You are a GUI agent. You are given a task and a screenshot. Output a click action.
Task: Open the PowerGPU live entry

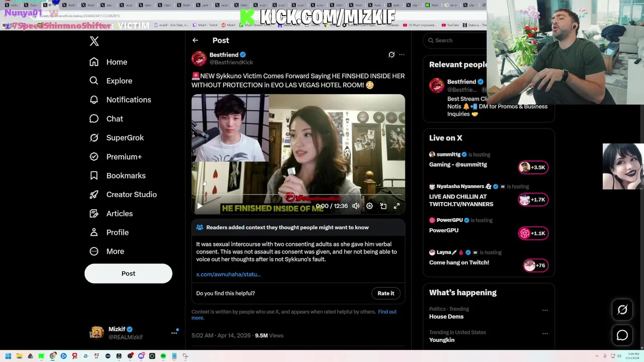444,230
